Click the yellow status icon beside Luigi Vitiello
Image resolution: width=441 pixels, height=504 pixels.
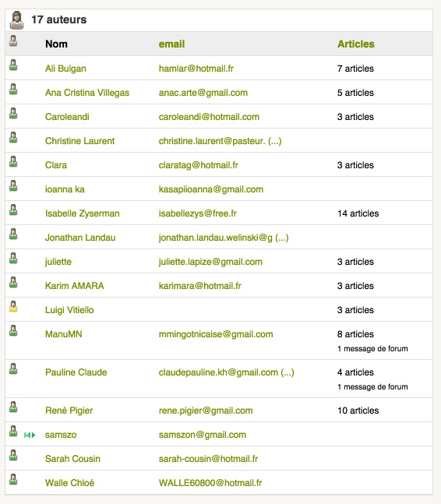tap(13, 306)
